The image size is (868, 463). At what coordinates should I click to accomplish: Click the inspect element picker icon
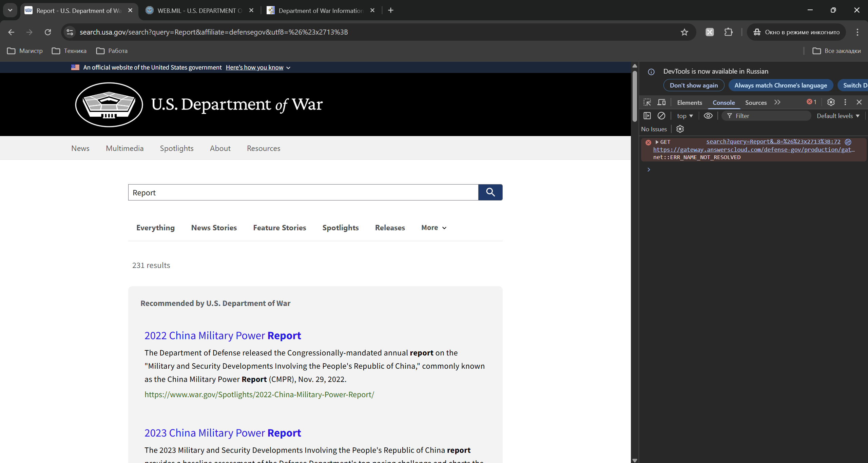(x=647, y=102)
